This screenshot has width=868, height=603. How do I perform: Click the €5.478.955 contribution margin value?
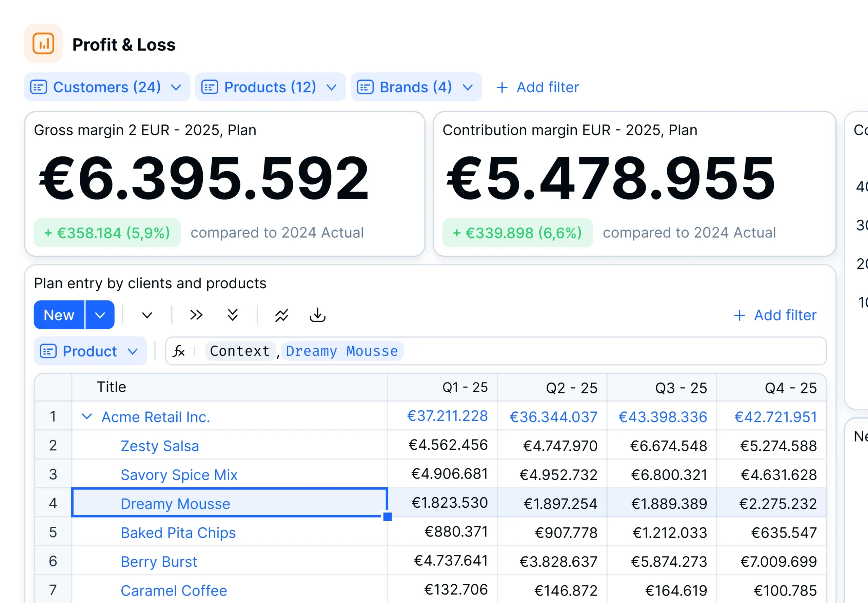tap(610, 178)
